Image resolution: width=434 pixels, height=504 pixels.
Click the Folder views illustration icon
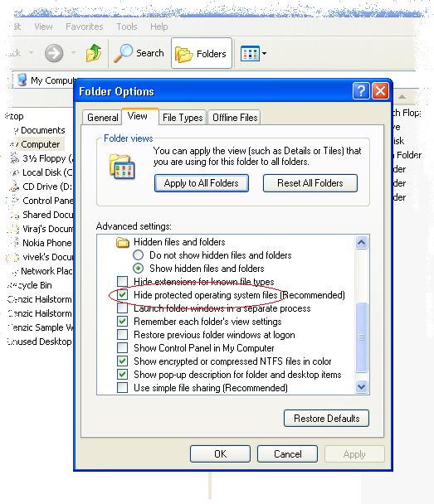click(x=122, y=167)
